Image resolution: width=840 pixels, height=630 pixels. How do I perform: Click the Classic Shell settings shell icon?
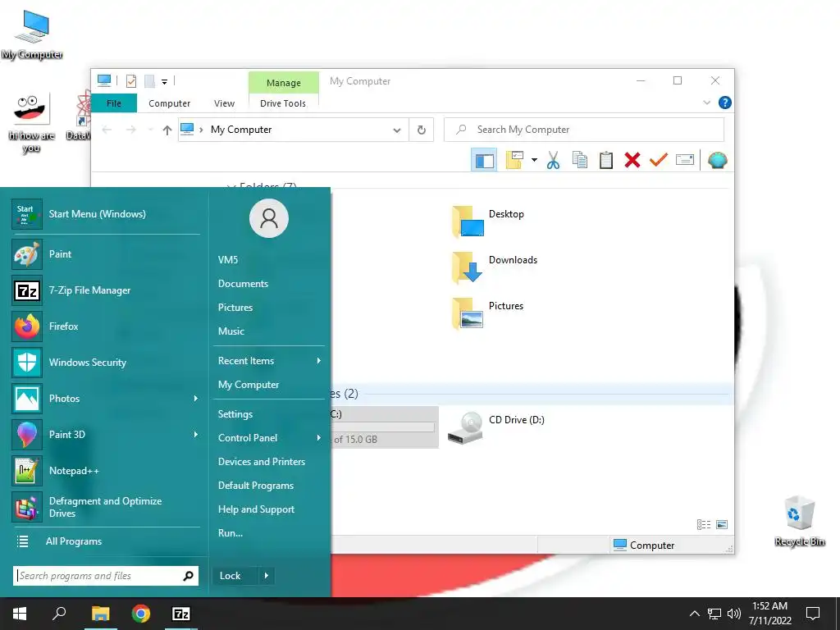[717, 160]
